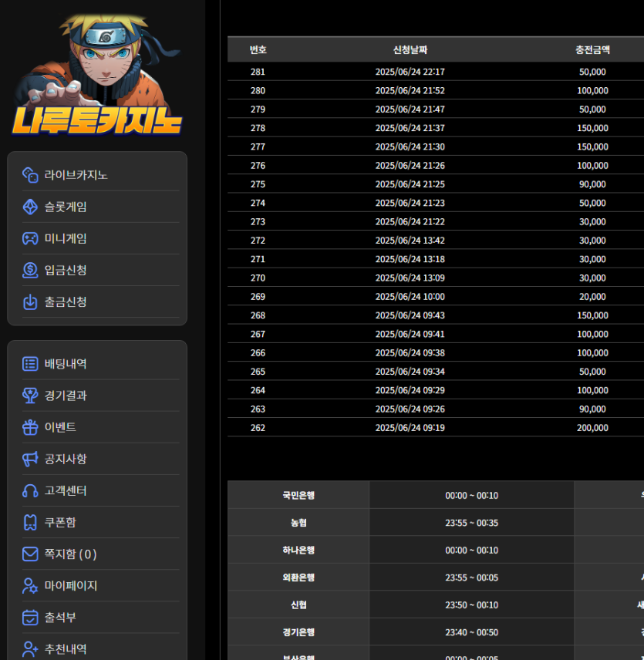Open the 추천내역 referral history link
Image resolution: width=644 pixels, height=660 pixels.
[66, 648]
